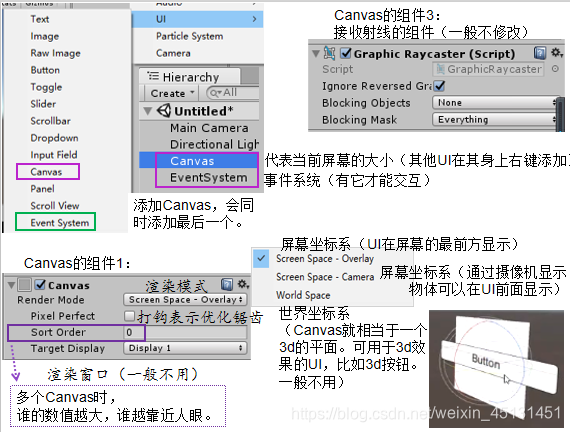Choose Dropdown menu entry
This screenshot has height=432, width=570.
(55, 138)
